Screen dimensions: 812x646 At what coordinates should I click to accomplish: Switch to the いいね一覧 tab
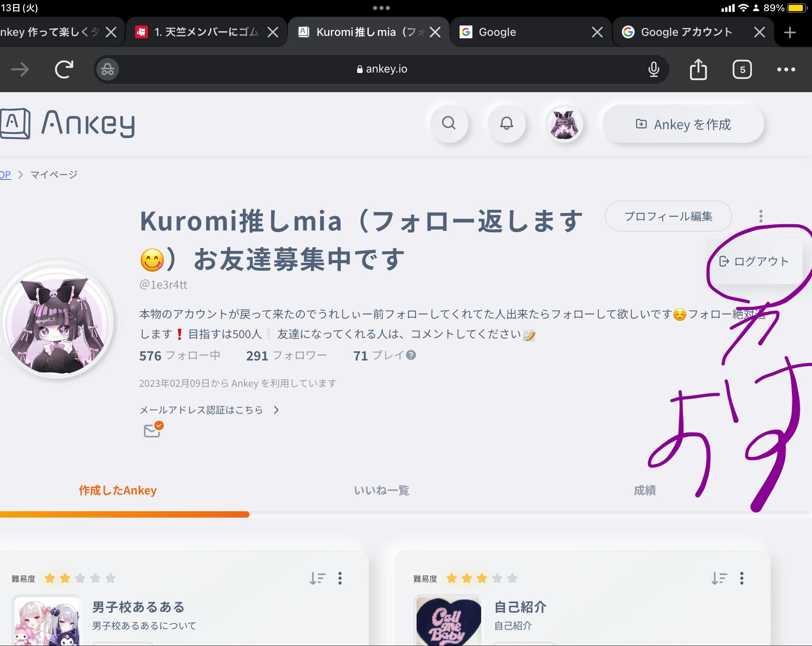click(x=381, y=490)
